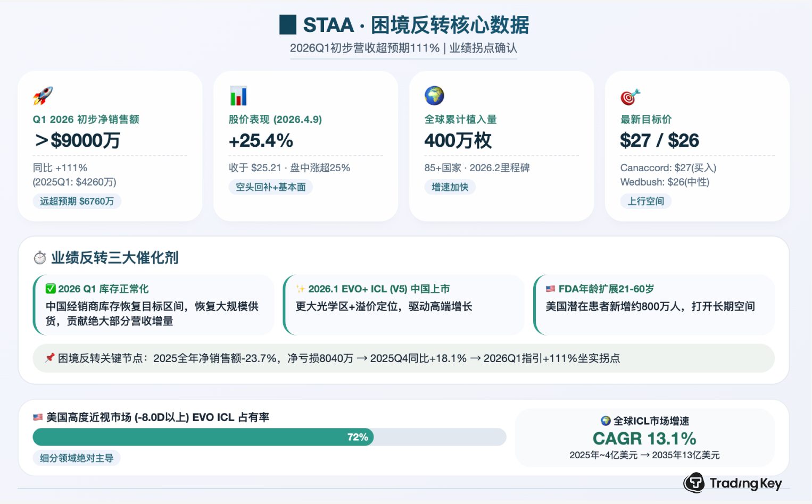Click the 上行空间 tag
This screenshot has width=812, height=504.
click(645, 201)
